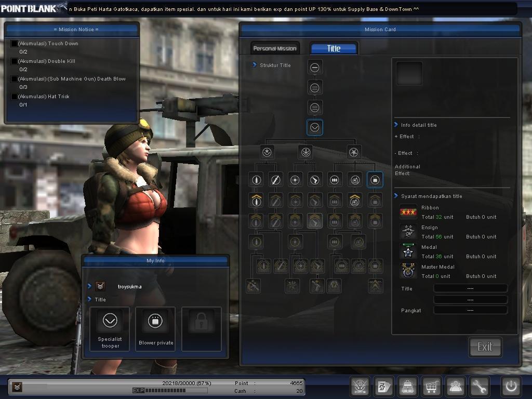Click the Cash value 20
Viewport: 532px width, 399px height.
point(299,391)
